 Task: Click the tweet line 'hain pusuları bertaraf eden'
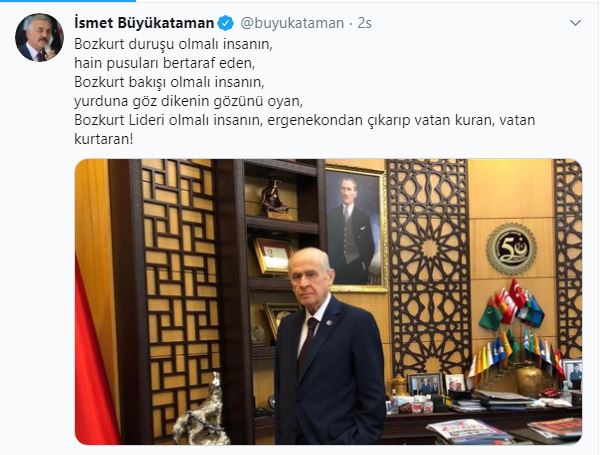[165, 63]
